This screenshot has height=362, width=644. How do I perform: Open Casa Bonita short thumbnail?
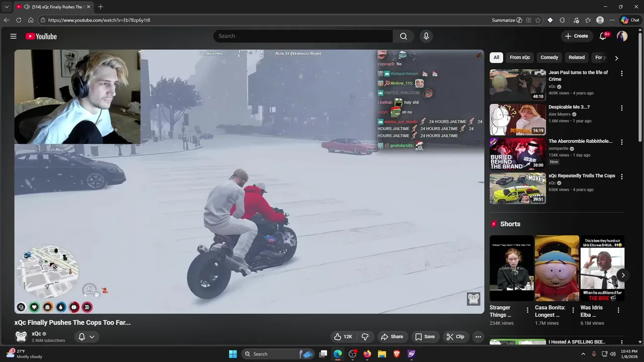tap(557, 268)
